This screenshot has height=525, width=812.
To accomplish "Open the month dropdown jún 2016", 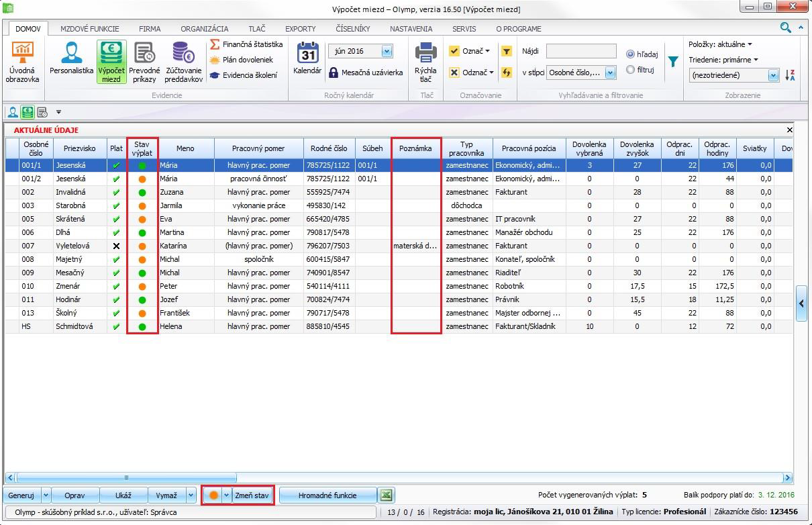I will (x=387, y=51).
